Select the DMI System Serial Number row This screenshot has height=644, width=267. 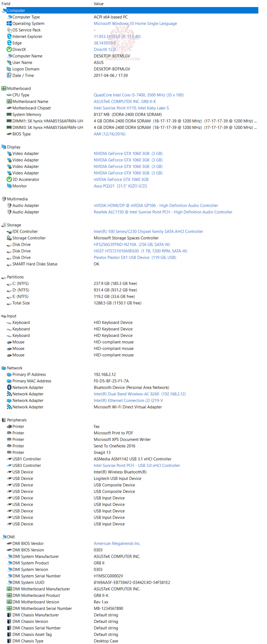tap(129, 576)
